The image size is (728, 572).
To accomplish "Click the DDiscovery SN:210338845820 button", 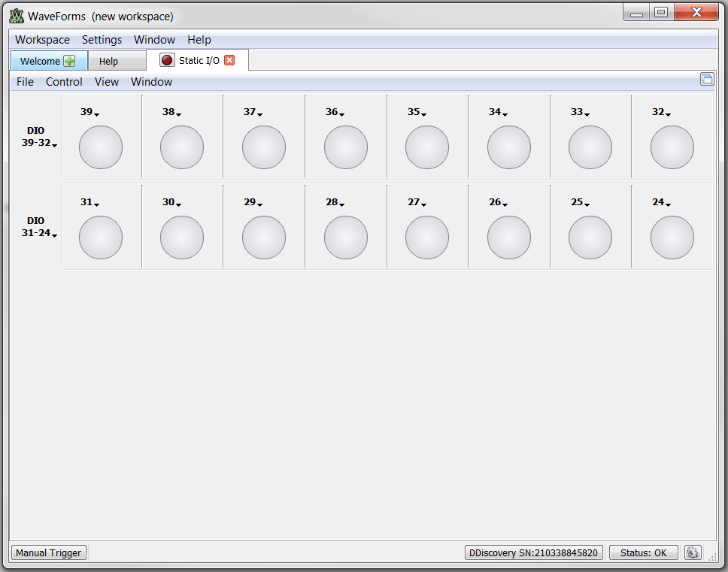I will click(533, 552).
